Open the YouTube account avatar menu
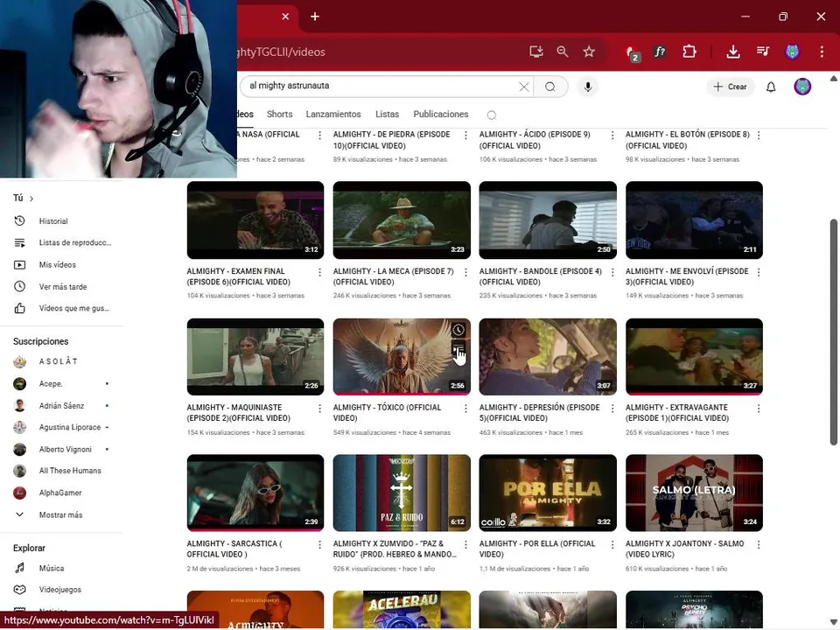 pyautogui.click(x=802, y=87)
